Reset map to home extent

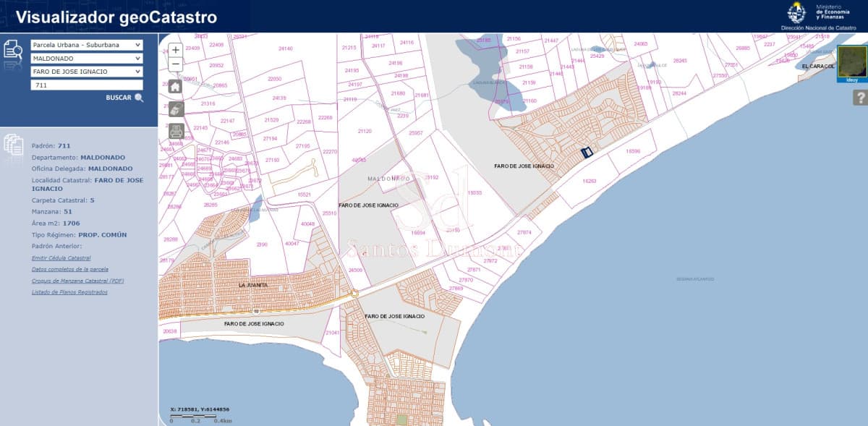click(x=176, y=87)
